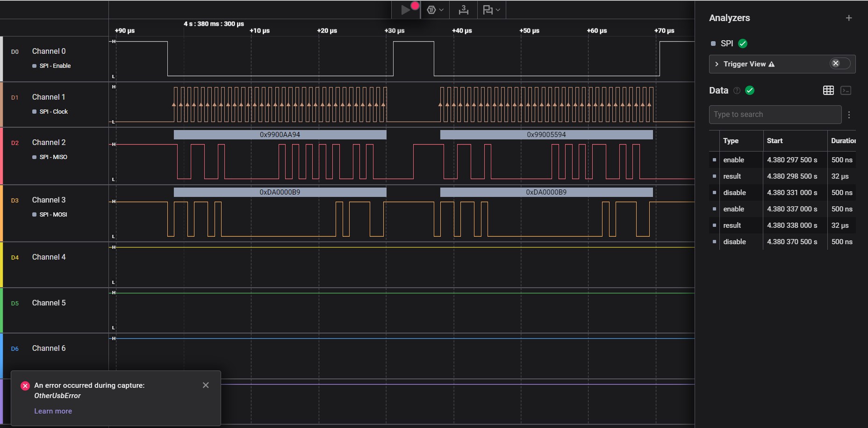Select the Channel 5 label
Image resolution: width=868 pixels, height=428 pixels.
pos(49,303)
